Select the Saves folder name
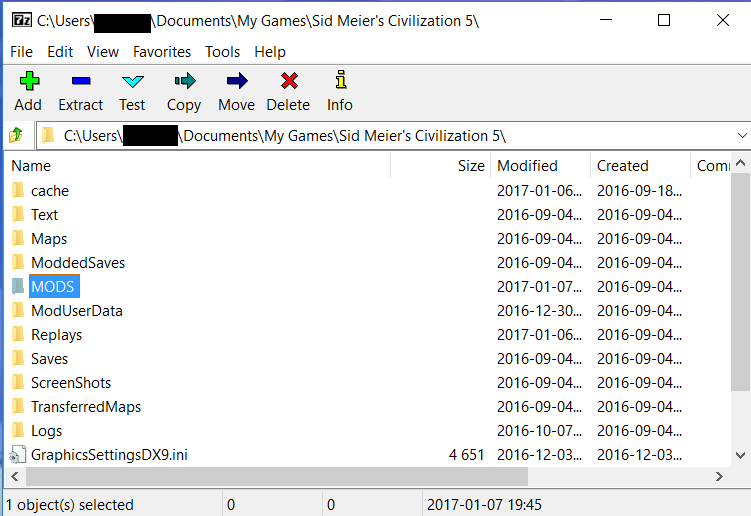Screen dimensions: 751x516 (x=49, y=358)
